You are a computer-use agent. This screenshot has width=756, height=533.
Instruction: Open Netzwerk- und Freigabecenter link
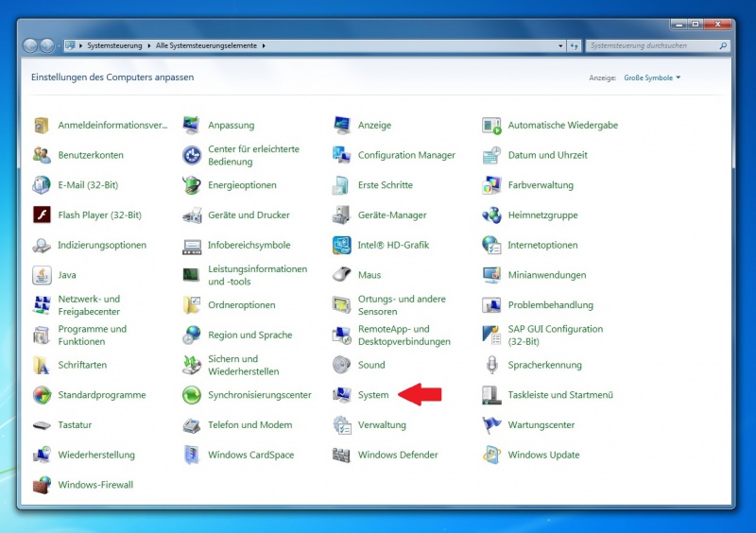89,305
